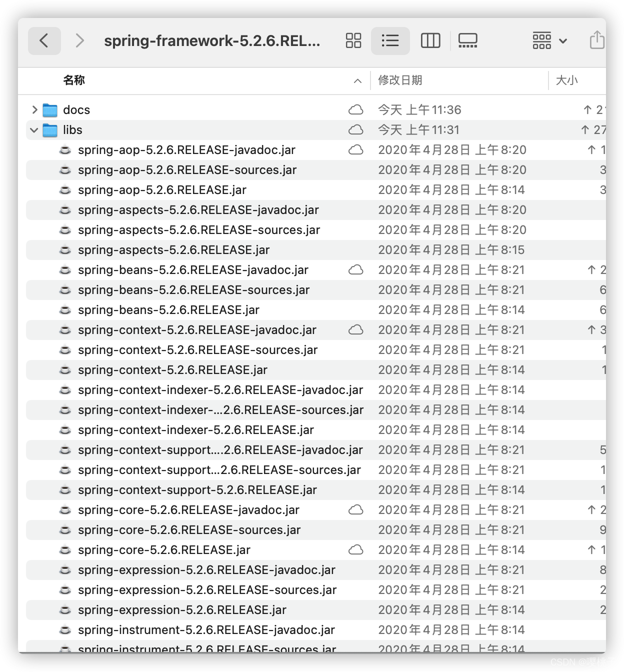Go back with the left chevron button
The image size is (624, 672).
coord(44,40)
